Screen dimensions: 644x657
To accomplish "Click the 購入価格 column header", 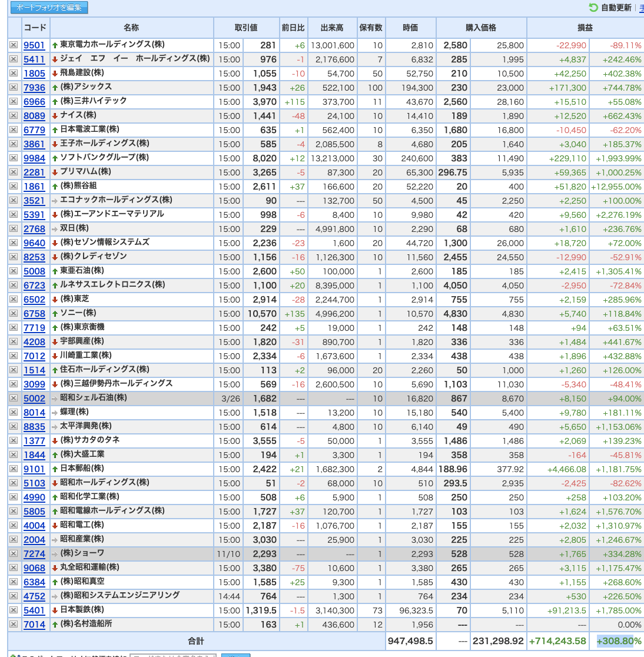I will (481, 28).
